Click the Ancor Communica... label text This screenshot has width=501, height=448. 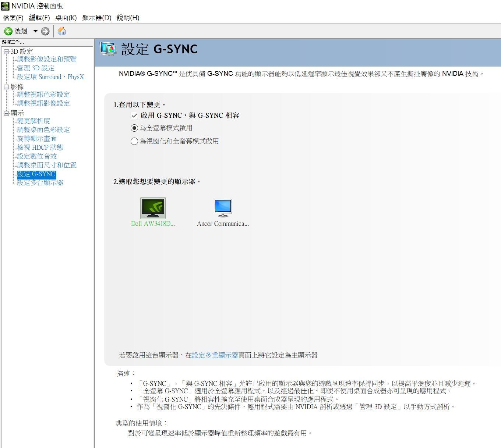pos(223,224)
